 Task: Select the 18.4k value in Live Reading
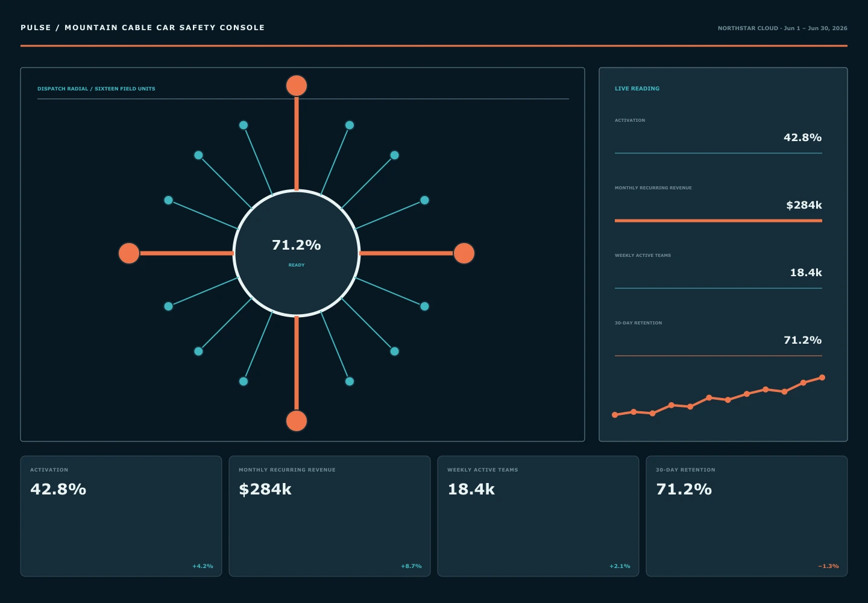click(806, 273)
